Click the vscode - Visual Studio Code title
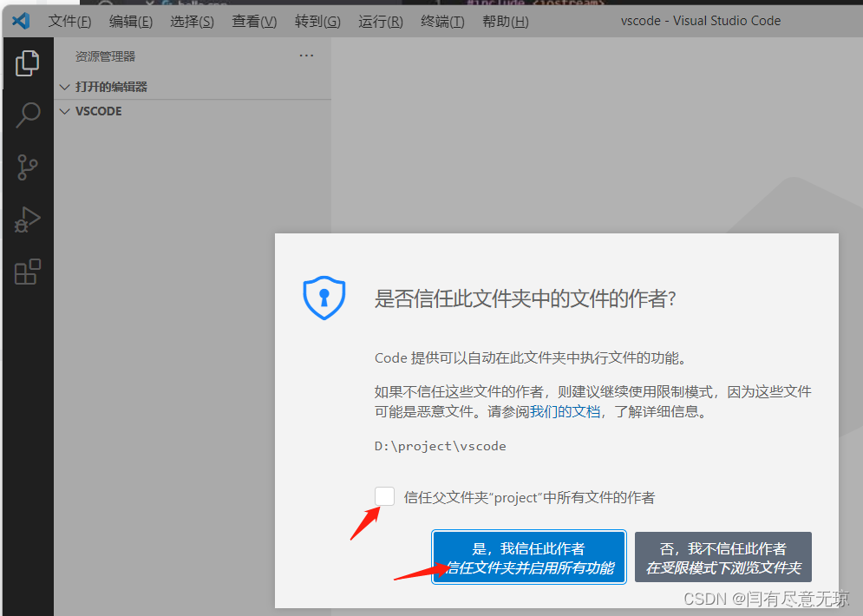Viewport: 863px width, 616px height. (x=701, y=21)
